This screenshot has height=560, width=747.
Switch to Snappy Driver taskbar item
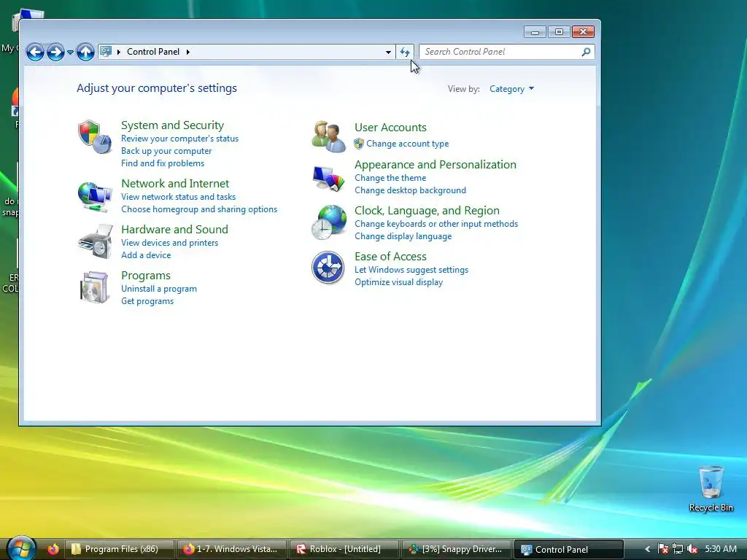[x=457, y=549]
